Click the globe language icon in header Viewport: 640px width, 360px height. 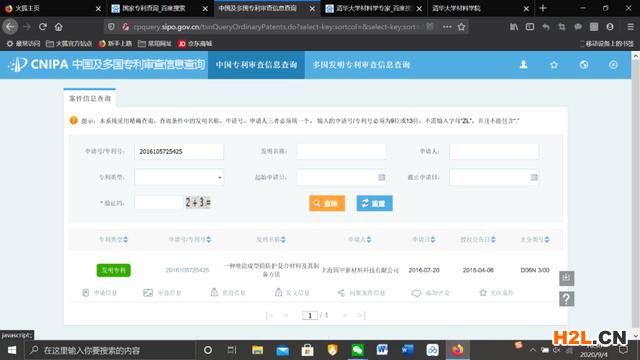tap(584, 64)
